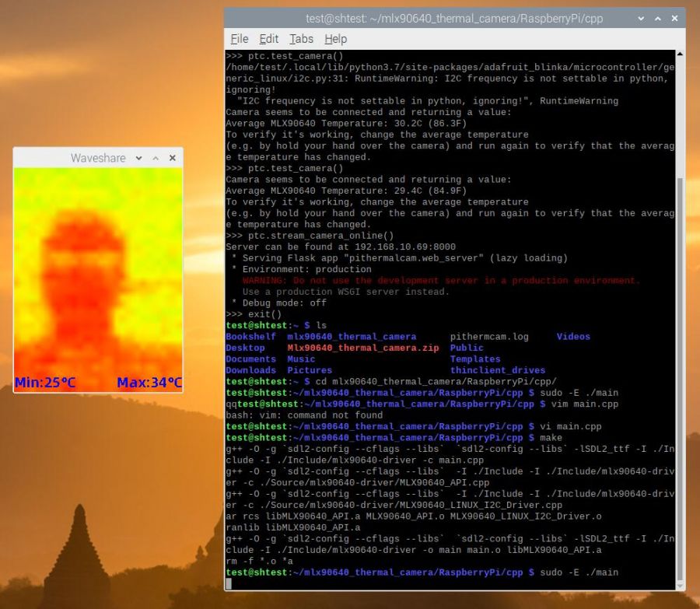Click the terminal vertical scrollbar thumb
700x609 pixels.
click(x=681, y=373)
